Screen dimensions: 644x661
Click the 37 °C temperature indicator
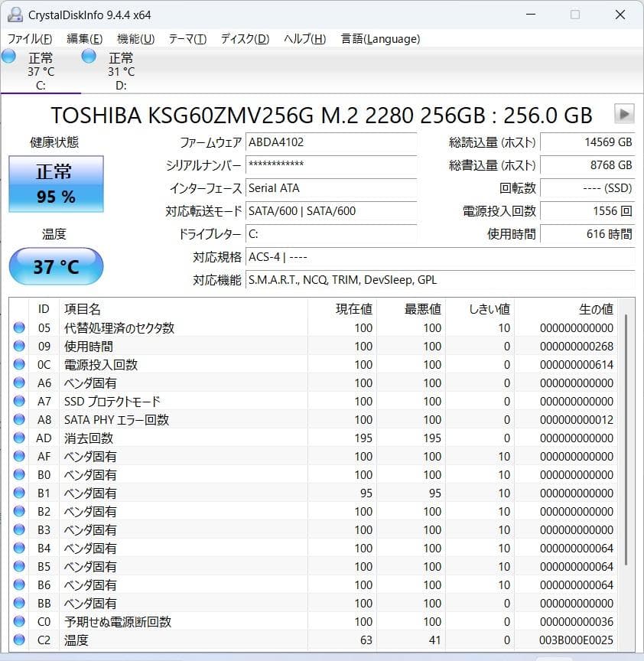click(55, 266)
